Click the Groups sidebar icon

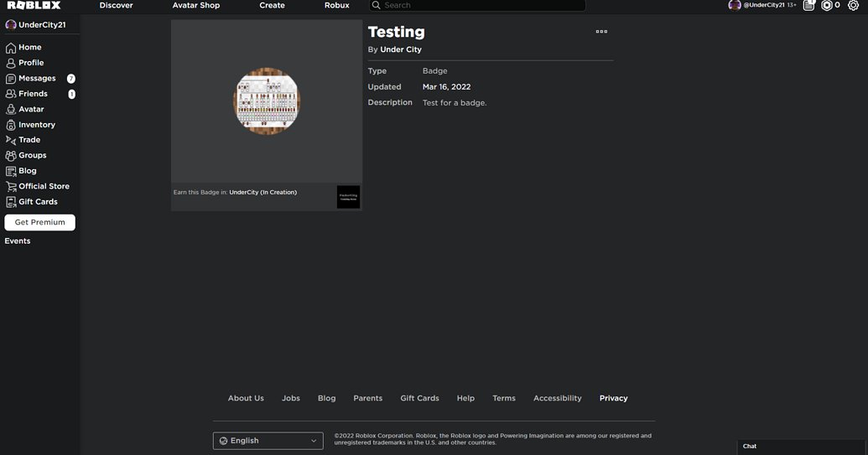click(11, 156)
